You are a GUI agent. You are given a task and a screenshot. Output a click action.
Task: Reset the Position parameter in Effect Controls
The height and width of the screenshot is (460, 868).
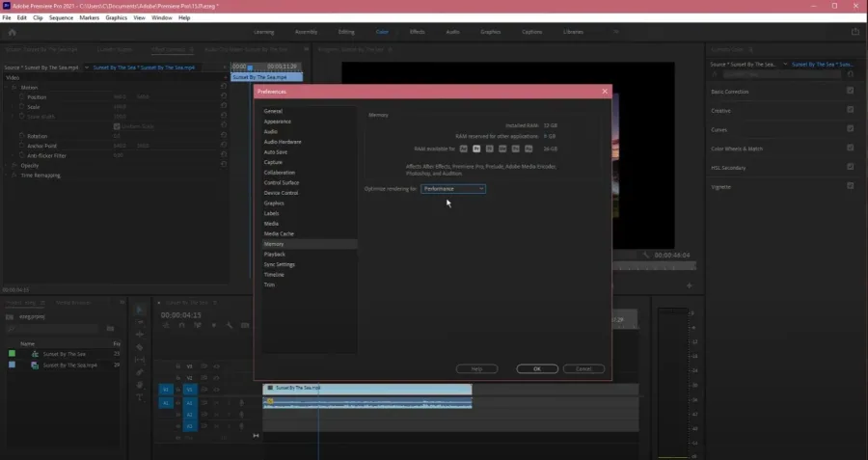[224, 96]
